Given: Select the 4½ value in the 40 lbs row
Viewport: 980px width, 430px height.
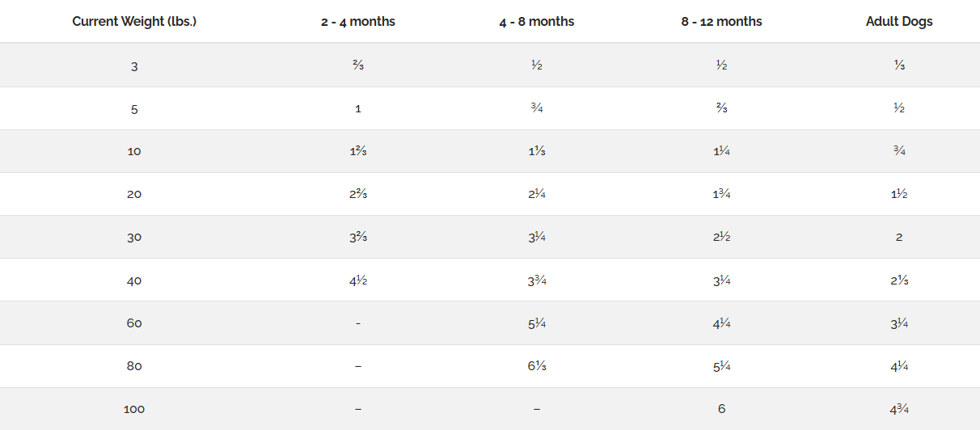Looking at the screenshot, I should 358,280.
